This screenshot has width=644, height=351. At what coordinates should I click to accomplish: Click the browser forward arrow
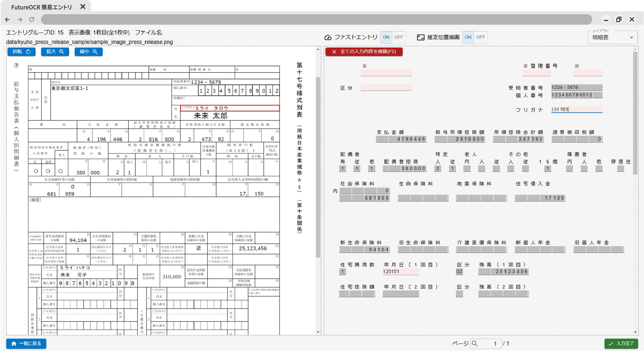tap(20, 19)
